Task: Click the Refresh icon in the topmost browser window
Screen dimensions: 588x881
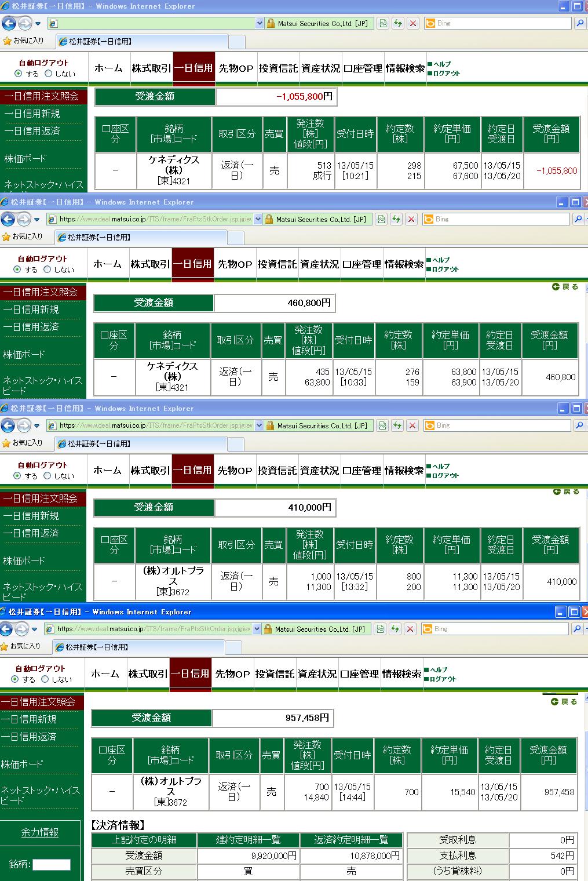Action: tap(397, 24)
